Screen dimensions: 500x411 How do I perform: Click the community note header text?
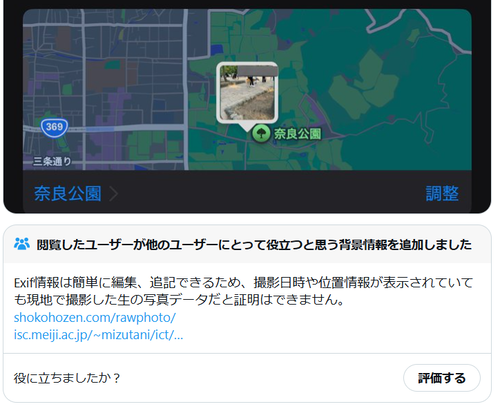tap(254, 245)
